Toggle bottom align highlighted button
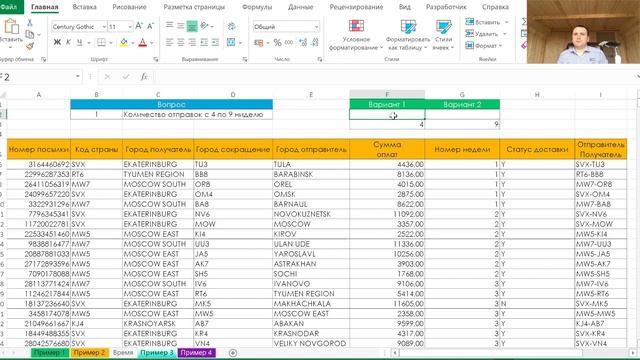Viewport: 640px width, 360px height. pyautogui.click(x=192, y=26)
